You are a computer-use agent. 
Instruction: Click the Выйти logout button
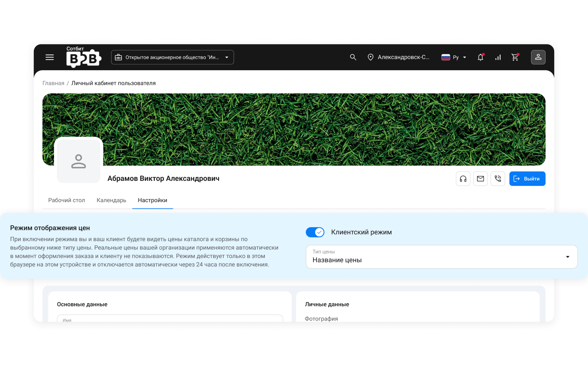click(x=527, y=179)
